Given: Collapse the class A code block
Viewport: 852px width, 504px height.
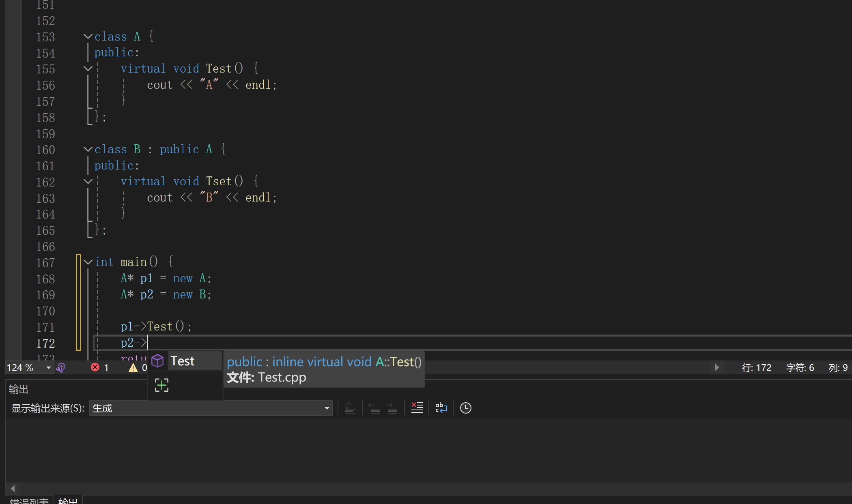Looking at the screenshot, I should coord(88,36).
